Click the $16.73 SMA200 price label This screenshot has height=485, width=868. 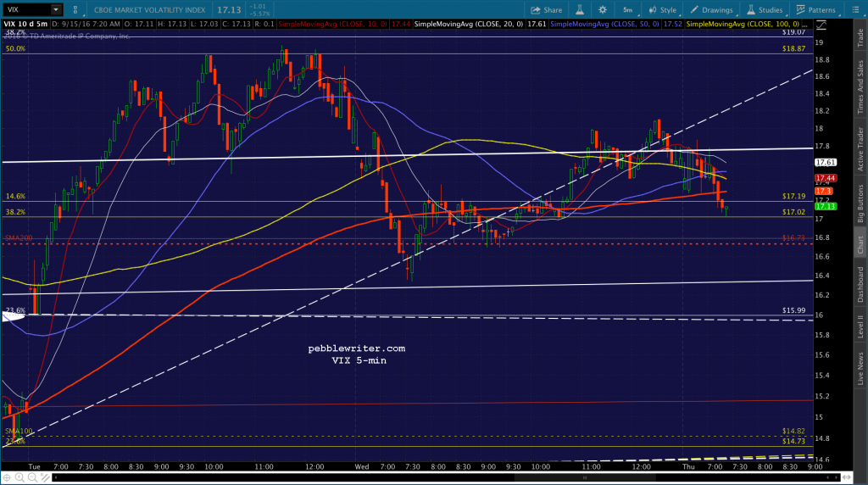coord(793,238)
